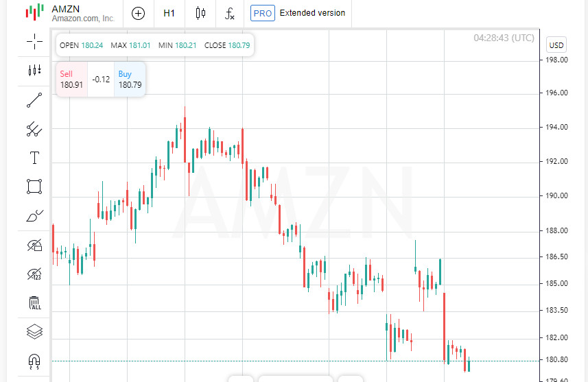Click the 180.80 current price label
Screen dimensions: 588x382
coord(556,359)
